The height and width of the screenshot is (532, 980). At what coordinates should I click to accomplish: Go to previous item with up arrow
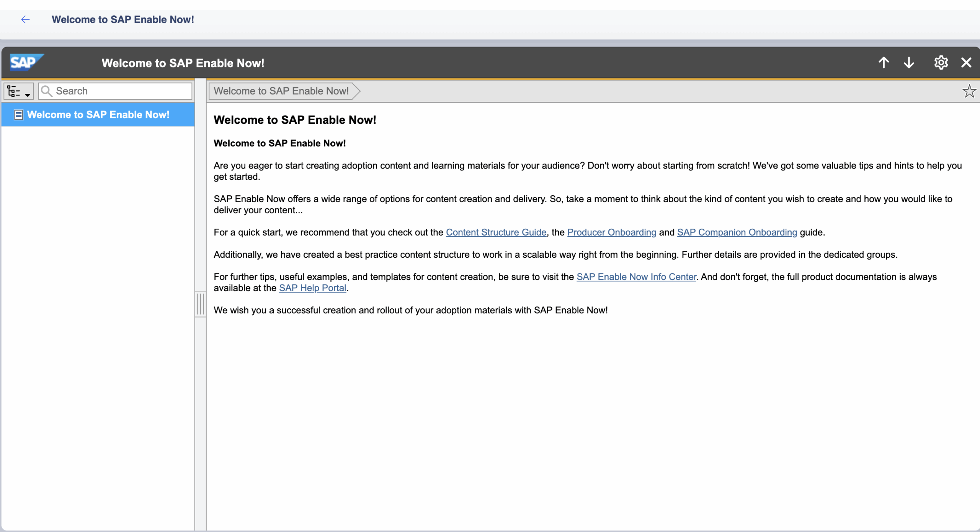884,62
